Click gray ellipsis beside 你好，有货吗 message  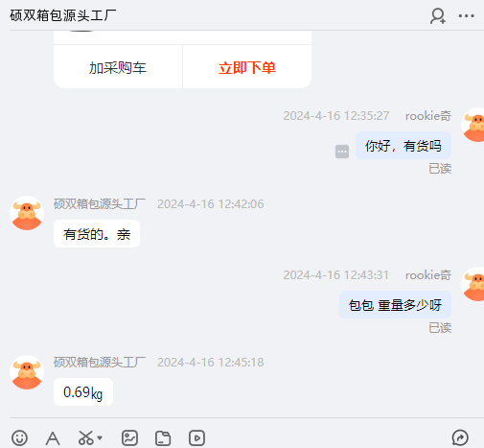point(342,152)
